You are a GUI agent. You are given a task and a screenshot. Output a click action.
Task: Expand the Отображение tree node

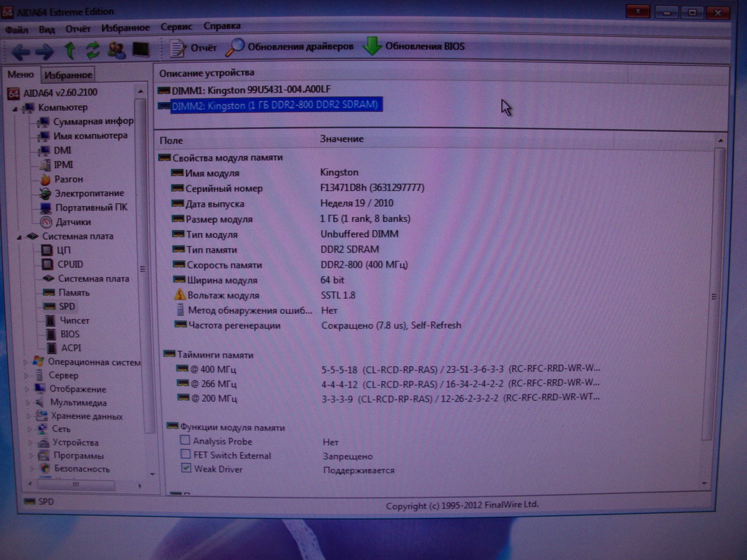[27, 389]
